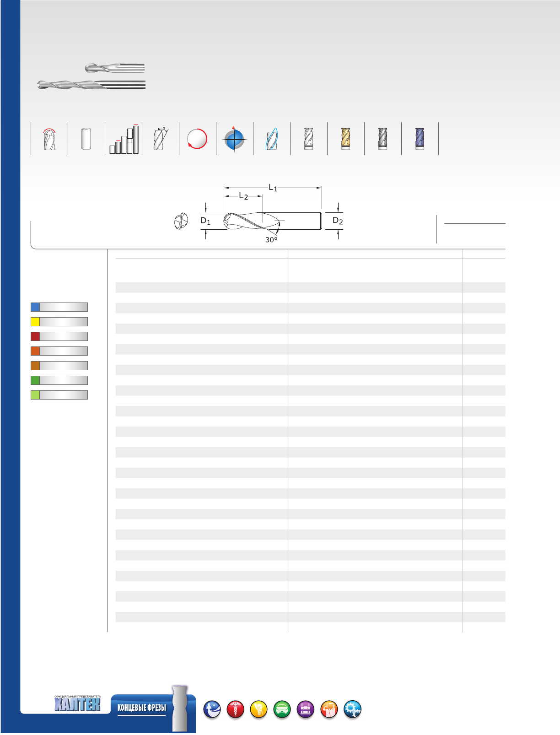Click the orange factory industry icon

[x=329, y=710]
